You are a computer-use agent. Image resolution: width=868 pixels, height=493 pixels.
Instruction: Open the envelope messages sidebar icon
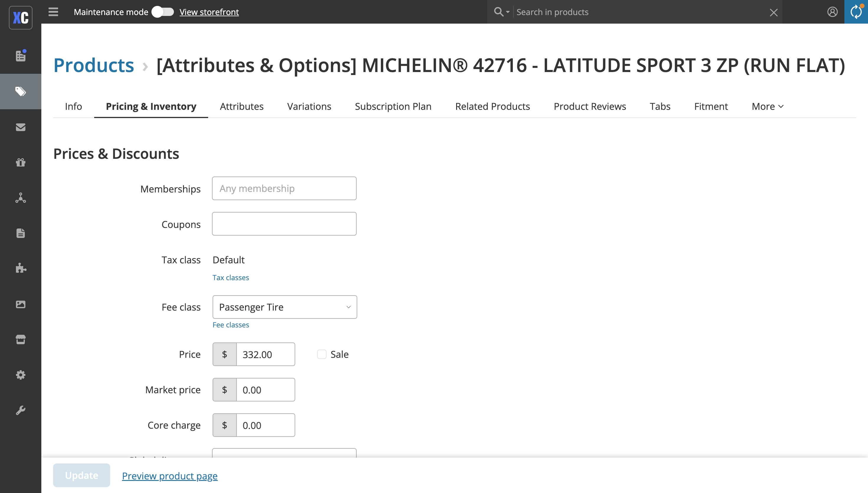tap(21, 127)
